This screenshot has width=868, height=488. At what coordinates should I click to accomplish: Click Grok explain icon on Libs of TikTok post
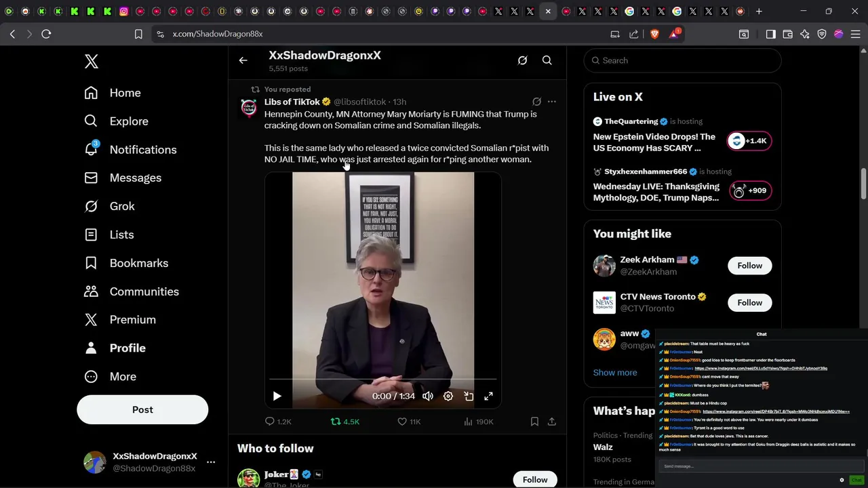[x=536, y=102]
